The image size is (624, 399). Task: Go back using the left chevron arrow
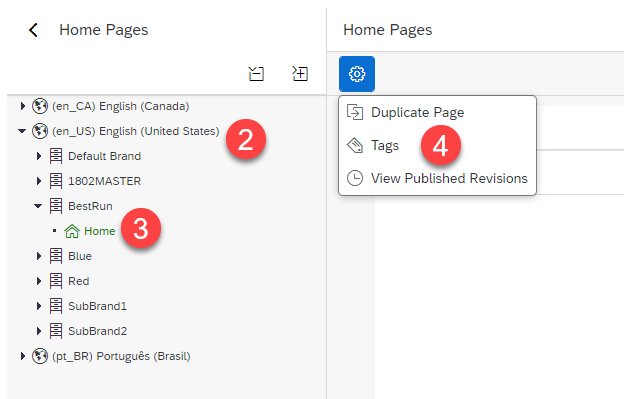(33, 30)
